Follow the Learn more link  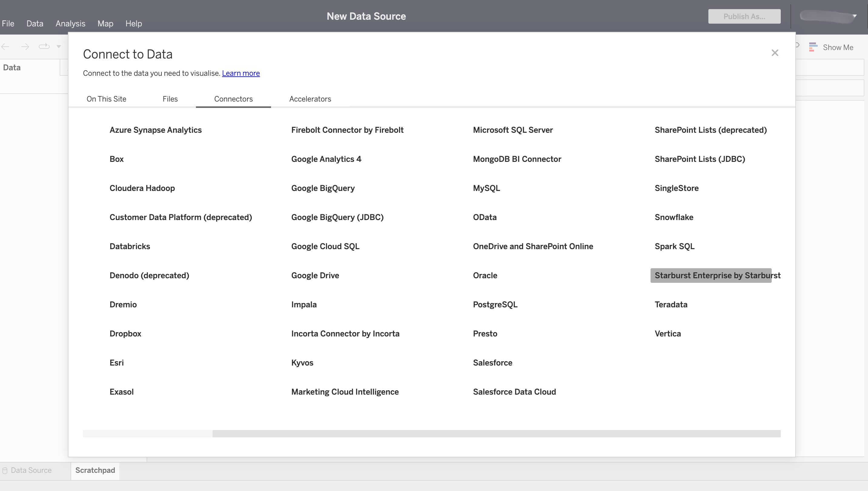click(x=240, y=73)
